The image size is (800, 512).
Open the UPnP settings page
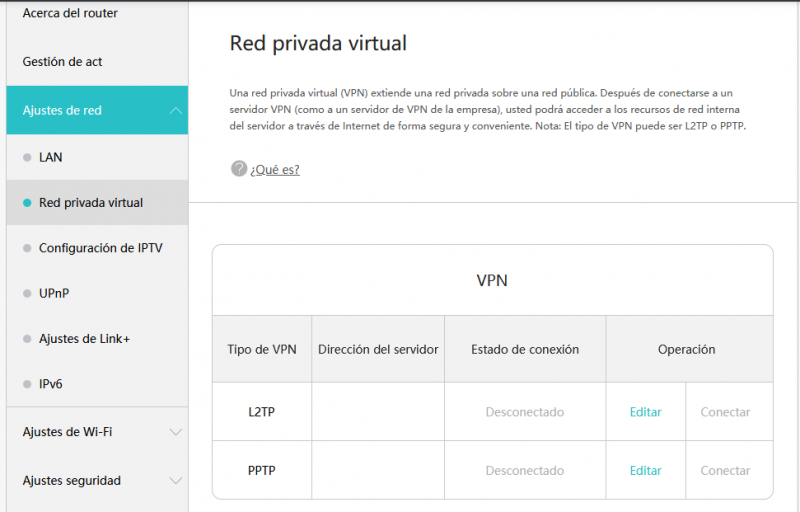pos(54,293)
